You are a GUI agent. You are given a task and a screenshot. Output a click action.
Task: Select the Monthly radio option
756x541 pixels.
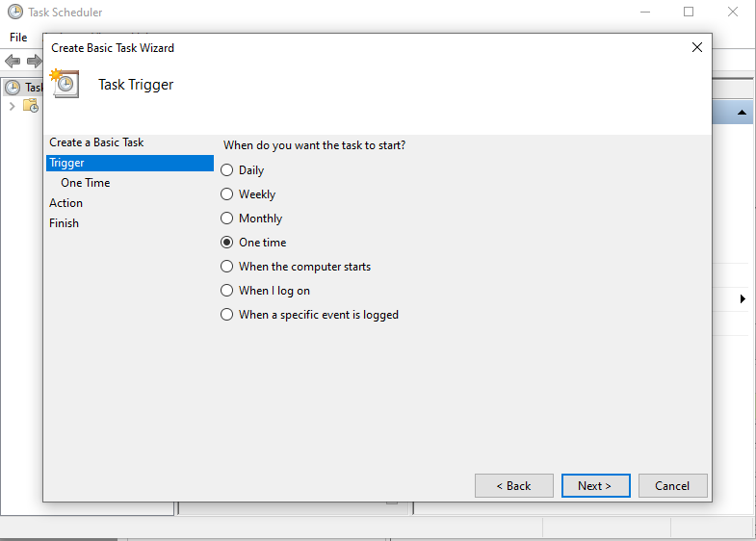226,219
